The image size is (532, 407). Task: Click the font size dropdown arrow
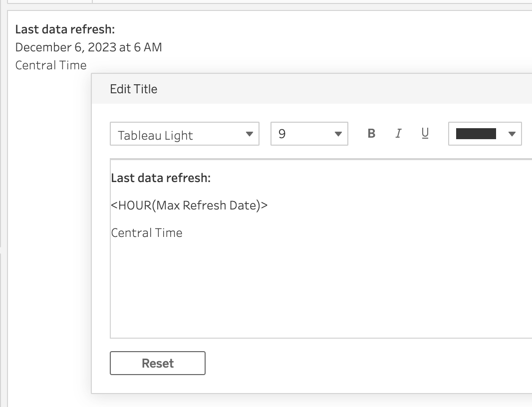pos(338,134)
